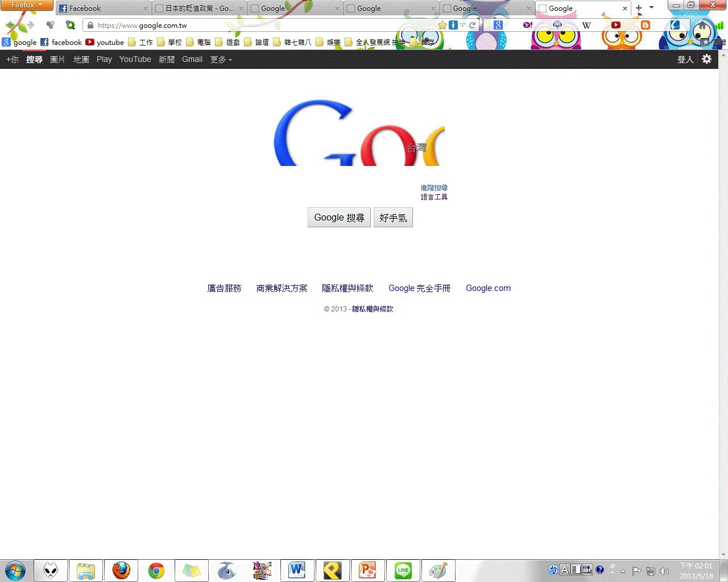Click the +你 item in Google bar
Viewport: 728px width, 582px height.
(x=13, y=59)
